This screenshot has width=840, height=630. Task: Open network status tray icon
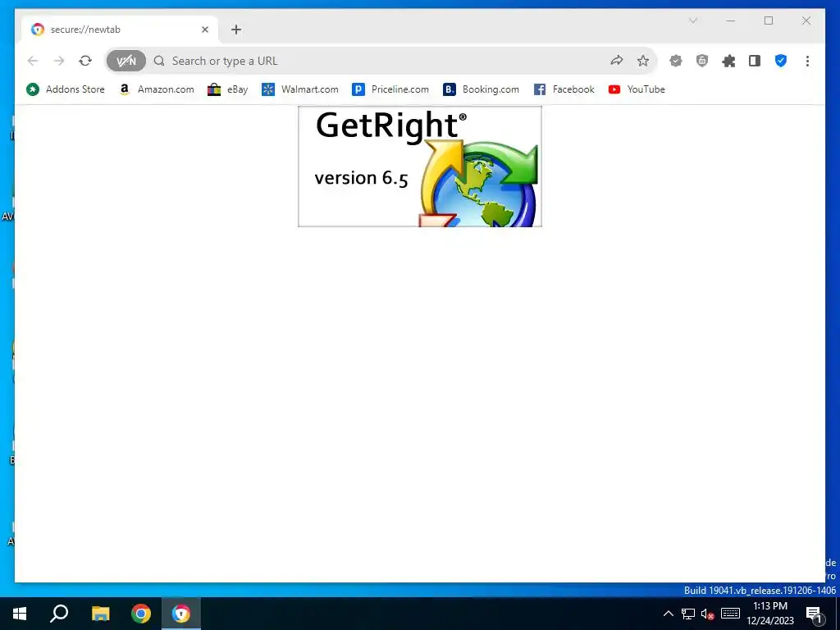688,614
